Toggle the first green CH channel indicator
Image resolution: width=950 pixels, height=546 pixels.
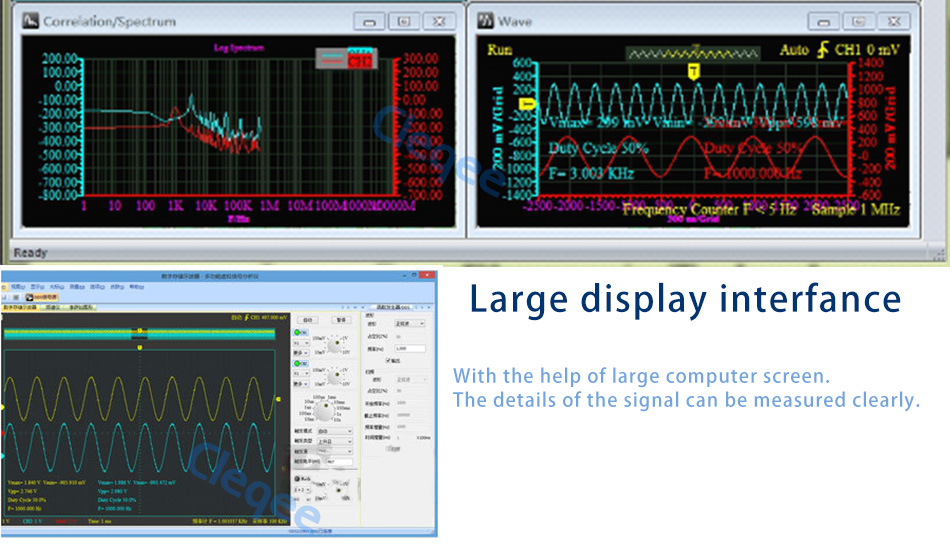tap(298, 332)
